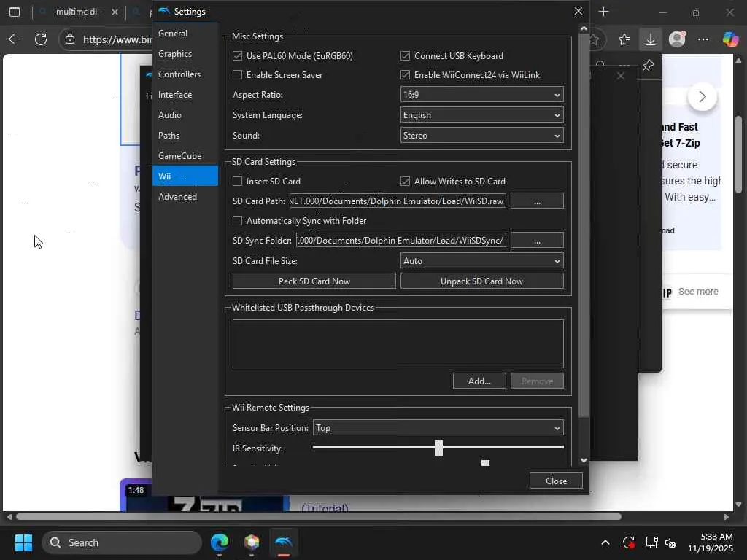This screenshot has width=747, height=560.
Task: Click the pin icon in downloads panel
Action: pos(648,65)
